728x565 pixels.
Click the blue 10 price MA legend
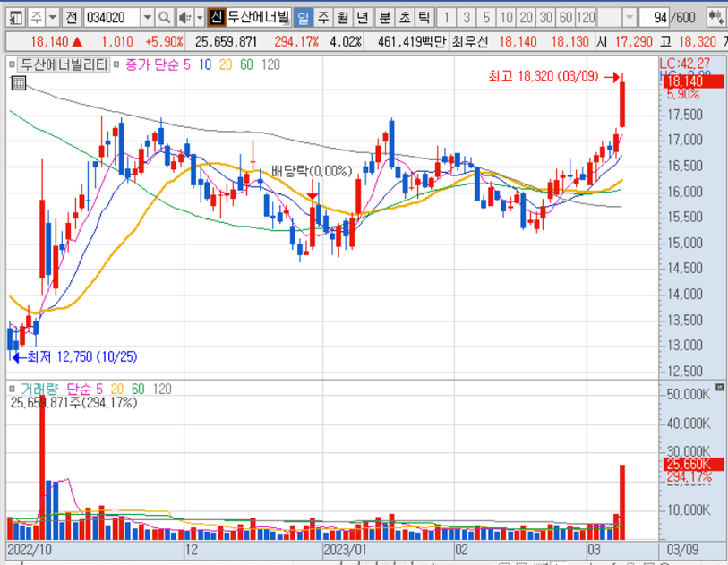(205, 64)
